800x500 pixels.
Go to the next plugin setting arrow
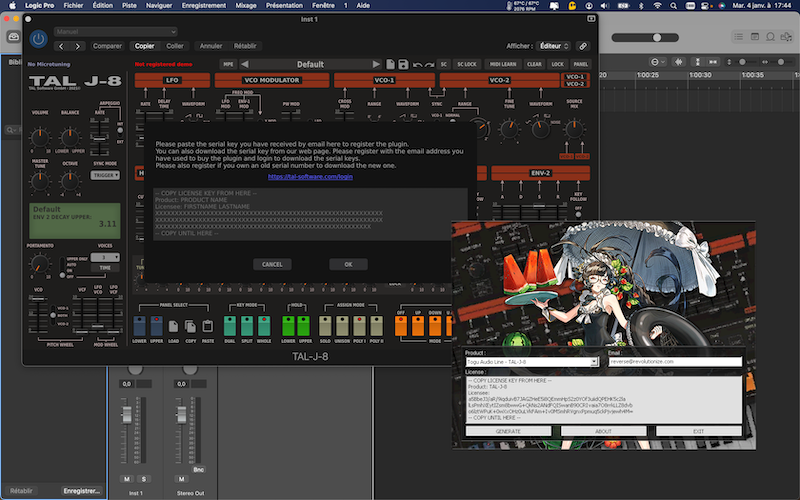coord(78,46)
